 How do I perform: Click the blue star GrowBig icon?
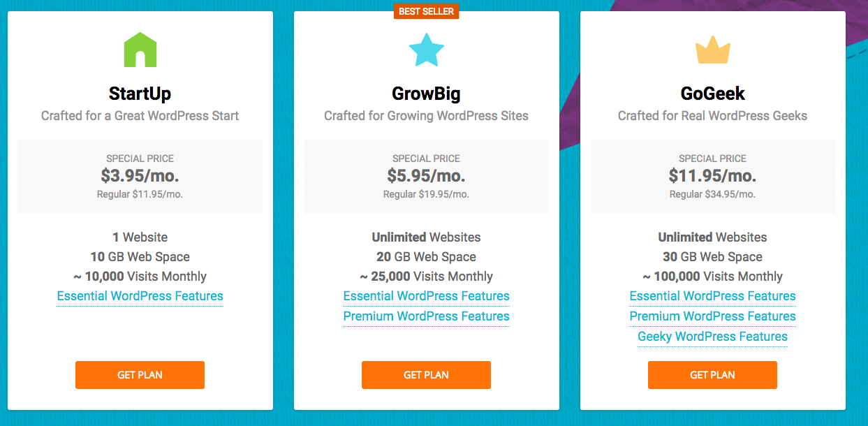coord(427,50)
